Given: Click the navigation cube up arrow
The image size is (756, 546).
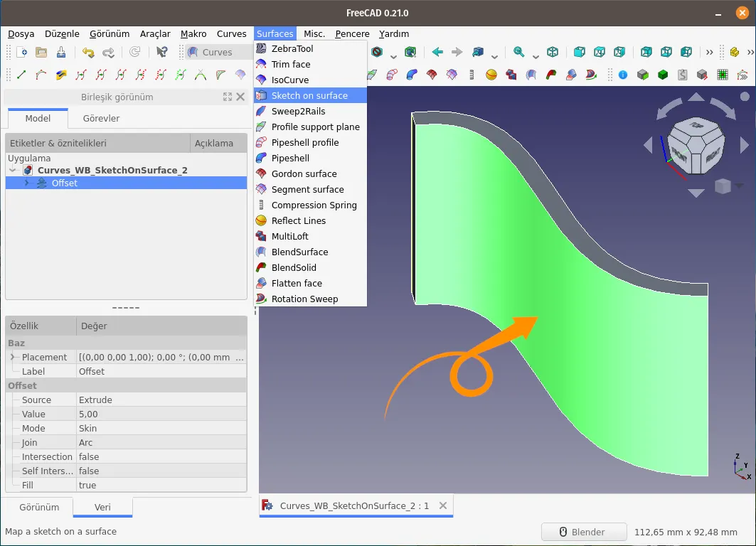Looking at the screenshot, I should tap(696, 98).
